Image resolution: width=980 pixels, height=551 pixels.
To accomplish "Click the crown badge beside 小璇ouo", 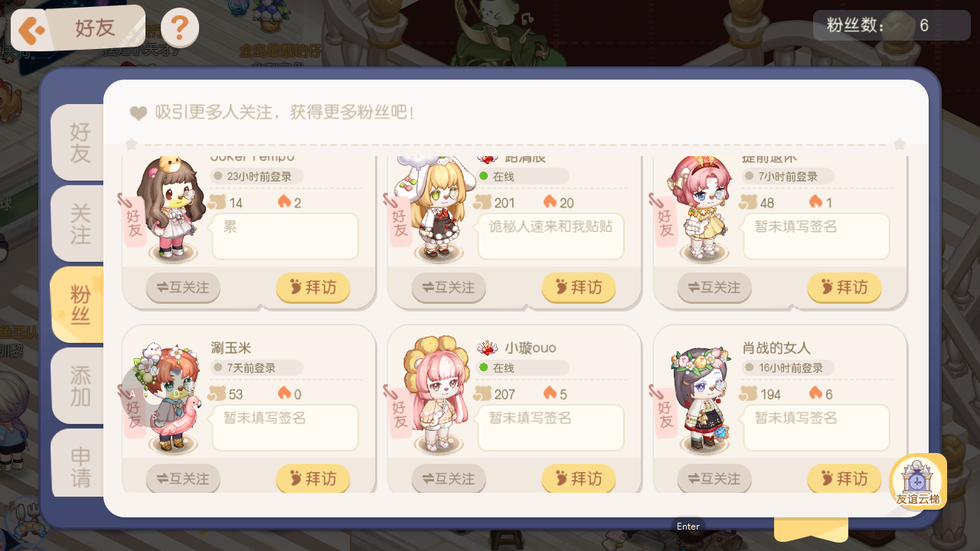I will [488, 348].
